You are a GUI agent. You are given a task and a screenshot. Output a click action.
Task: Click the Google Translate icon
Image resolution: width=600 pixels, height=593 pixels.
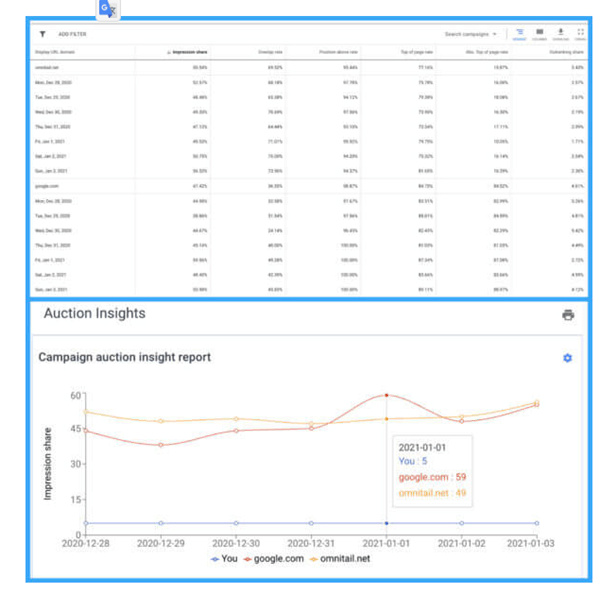pyautogui.click(x=107, y=9)
